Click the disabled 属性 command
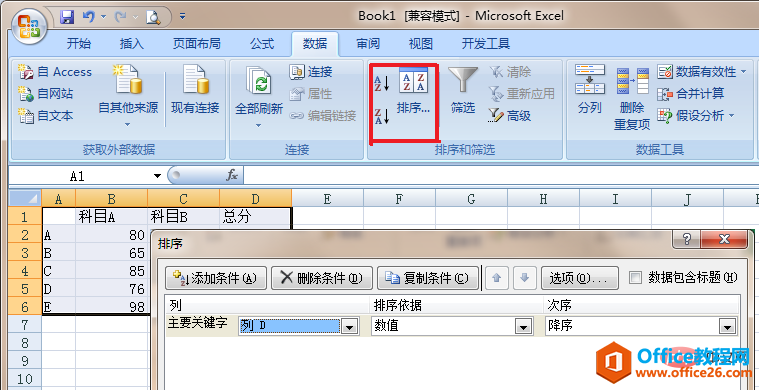This screenshot has height=390, width=759. (x=311, y=93)
